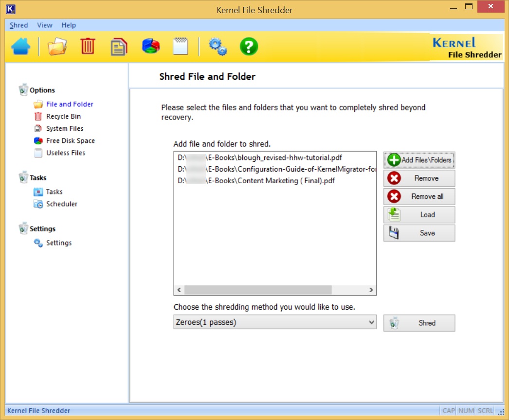The image size is (509, 420).
Task: Click the Tasks section header
Action: (38, 177)
